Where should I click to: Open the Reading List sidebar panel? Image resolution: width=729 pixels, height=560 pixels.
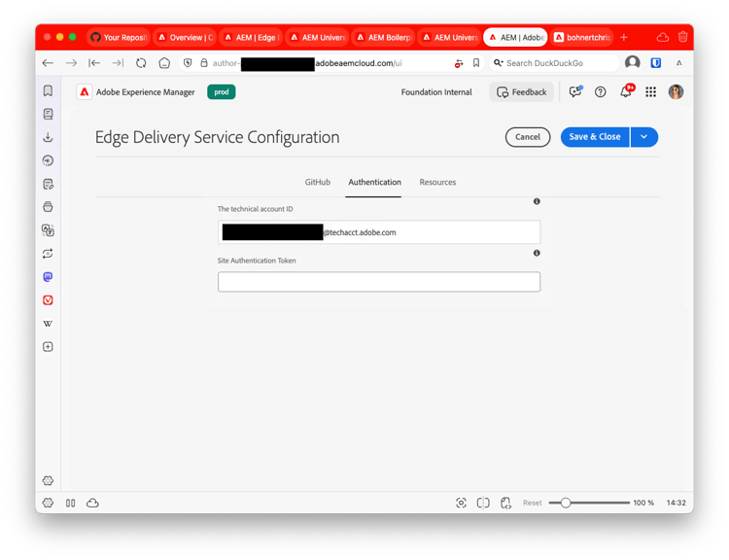[48, 114]
